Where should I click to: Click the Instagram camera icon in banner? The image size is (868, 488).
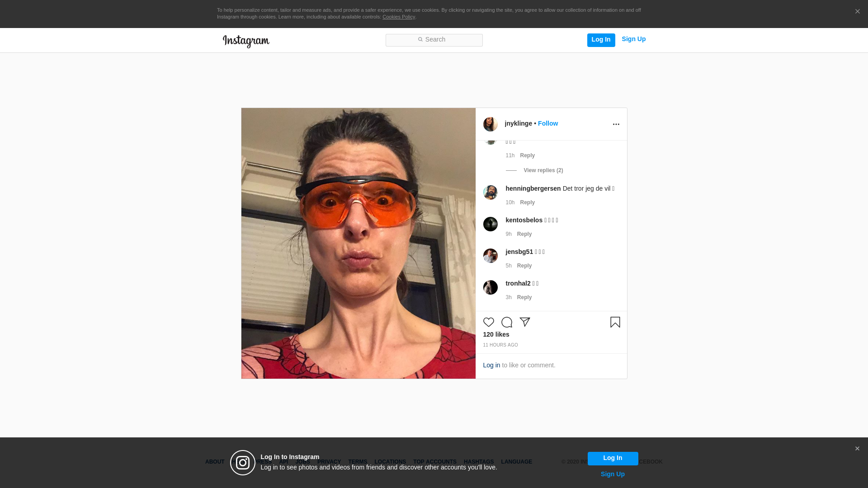pyautogui.click(x=243, y=463)
